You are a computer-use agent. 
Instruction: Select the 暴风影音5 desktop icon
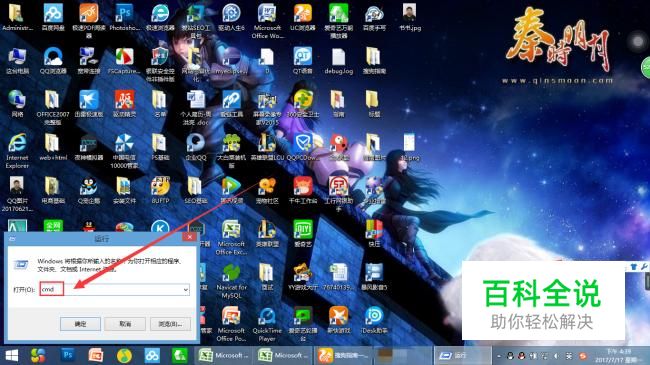(374, 277)
